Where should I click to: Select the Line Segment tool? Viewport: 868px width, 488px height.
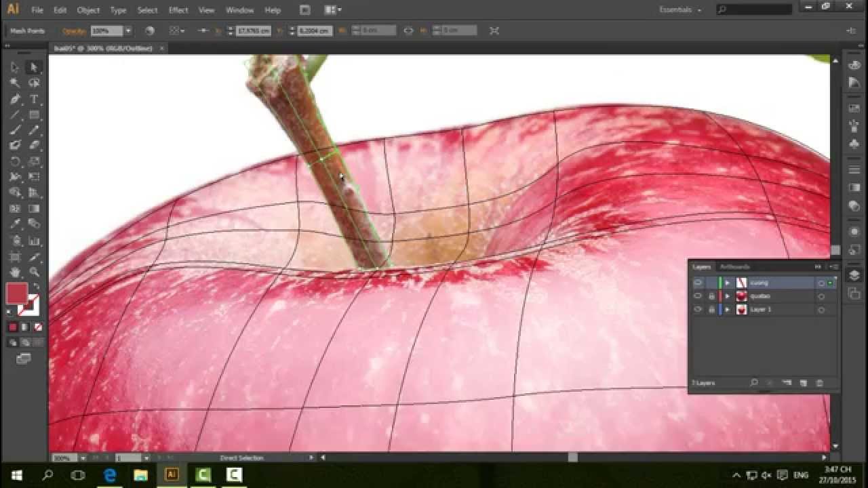15,115
